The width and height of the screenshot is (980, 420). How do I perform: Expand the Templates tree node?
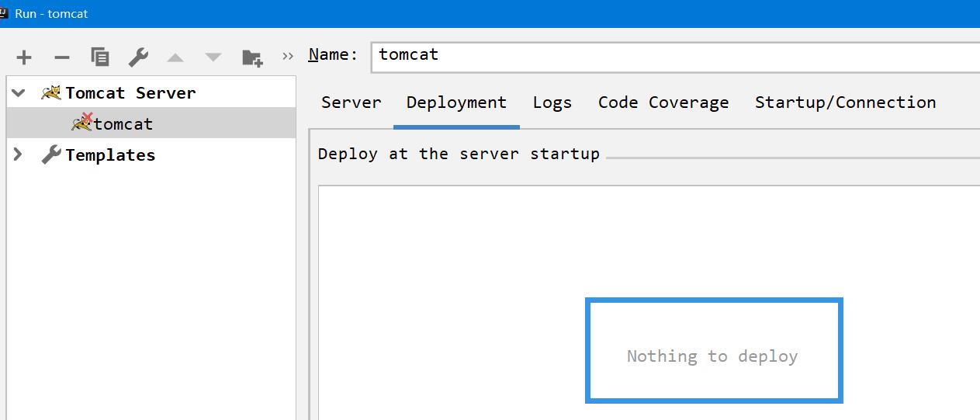click(19, 154)
